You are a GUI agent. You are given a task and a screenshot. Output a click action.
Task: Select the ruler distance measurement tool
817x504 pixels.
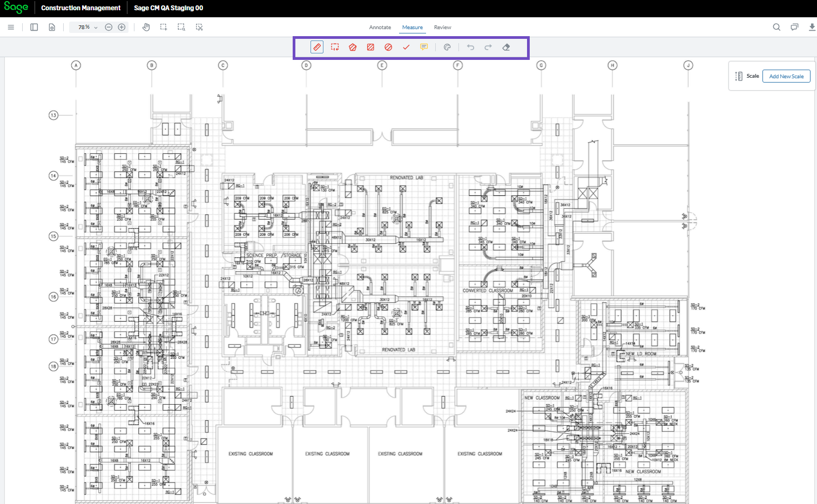tap(317, 47)
